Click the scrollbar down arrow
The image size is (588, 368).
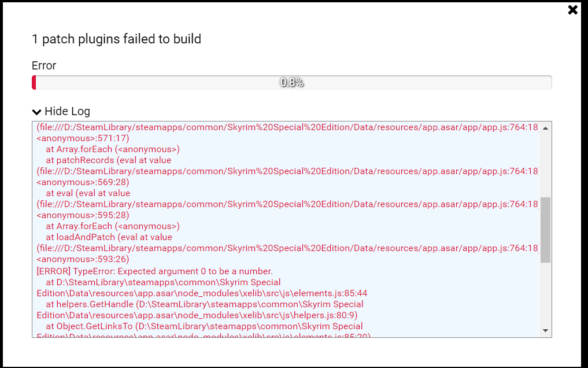[x=544, y=330]
